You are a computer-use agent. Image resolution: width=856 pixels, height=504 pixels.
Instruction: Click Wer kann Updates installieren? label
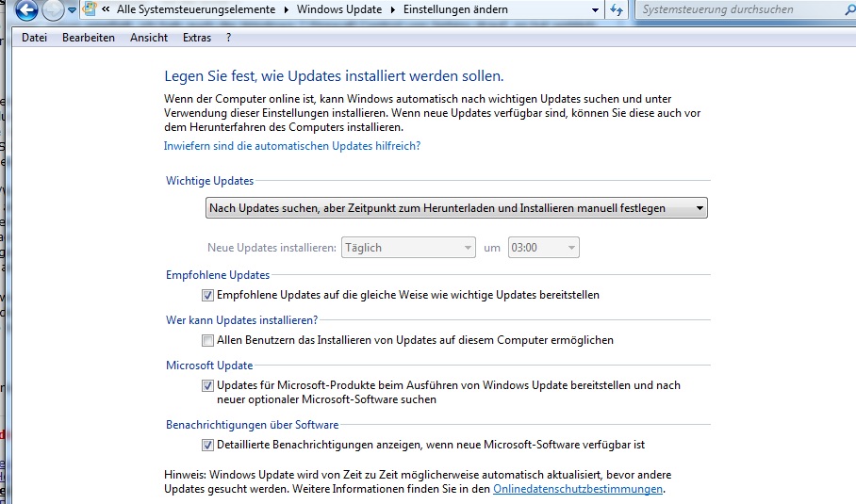(x=242, y=320)
